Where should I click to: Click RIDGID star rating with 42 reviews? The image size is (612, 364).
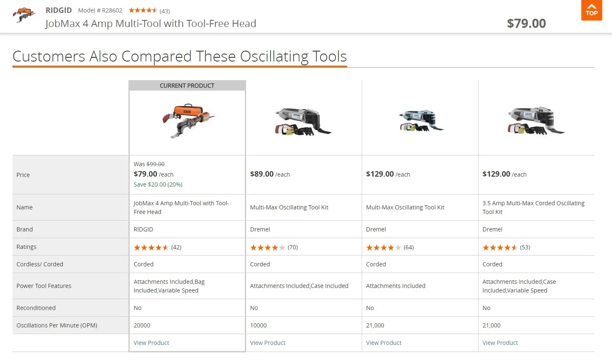point(158,247)
